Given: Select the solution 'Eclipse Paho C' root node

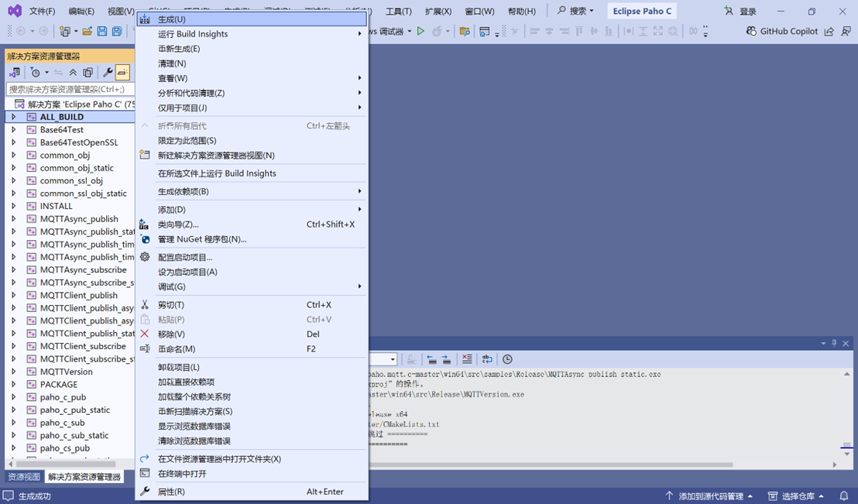Looking at the screenshot, I should [74, 104].
